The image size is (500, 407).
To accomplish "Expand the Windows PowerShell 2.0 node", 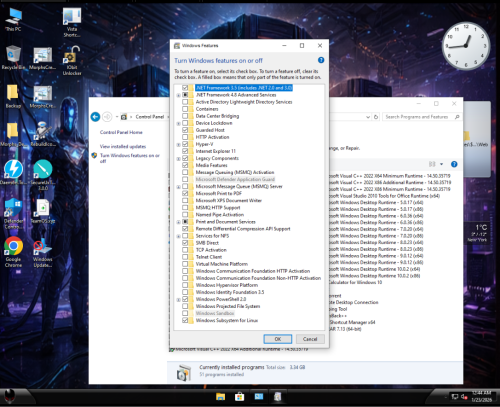I will point(178,300).
